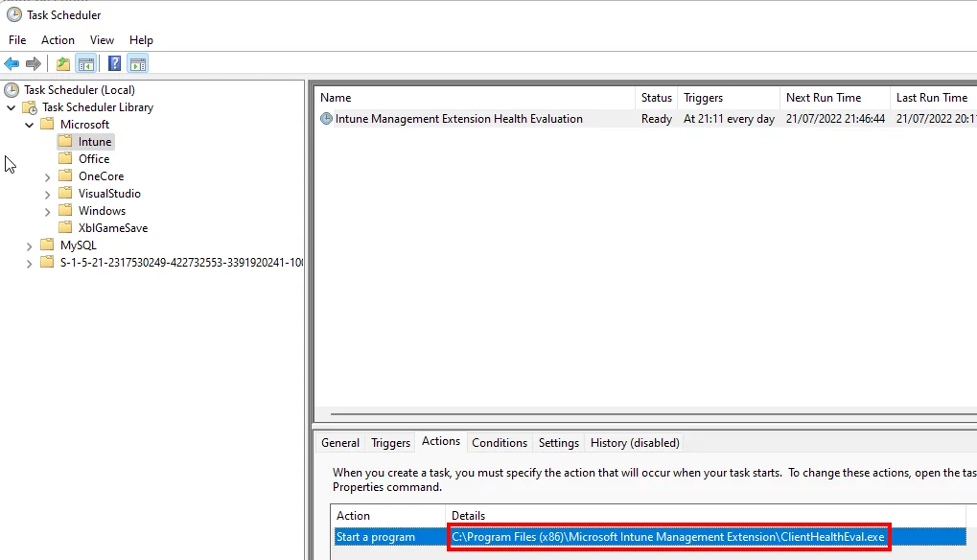
Task: Click the Task Scheduler Library folder icon
Action: pos(30,107)
